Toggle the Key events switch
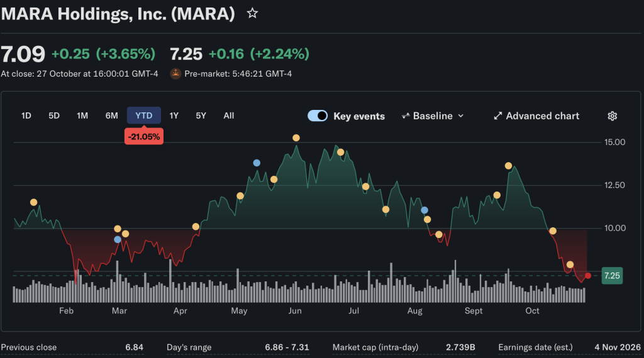 [x=318, y=116]
